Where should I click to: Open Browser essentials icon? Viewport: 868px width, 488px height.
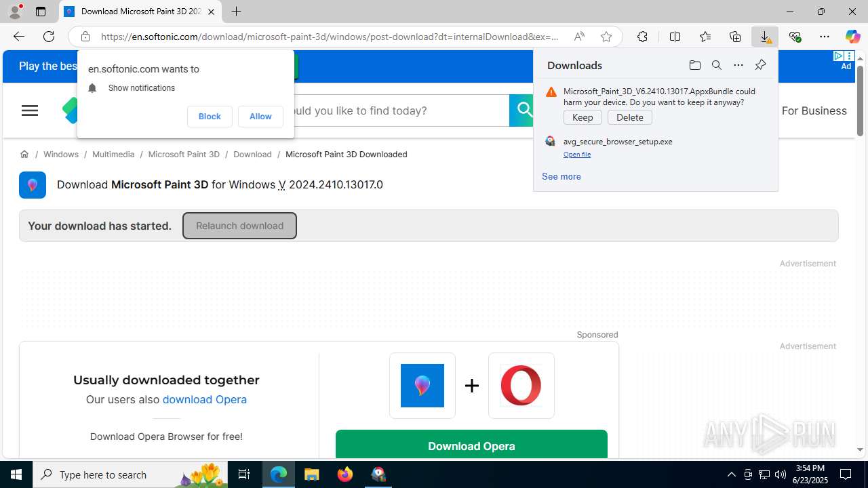pyautogui.click(x=795, y=37)
